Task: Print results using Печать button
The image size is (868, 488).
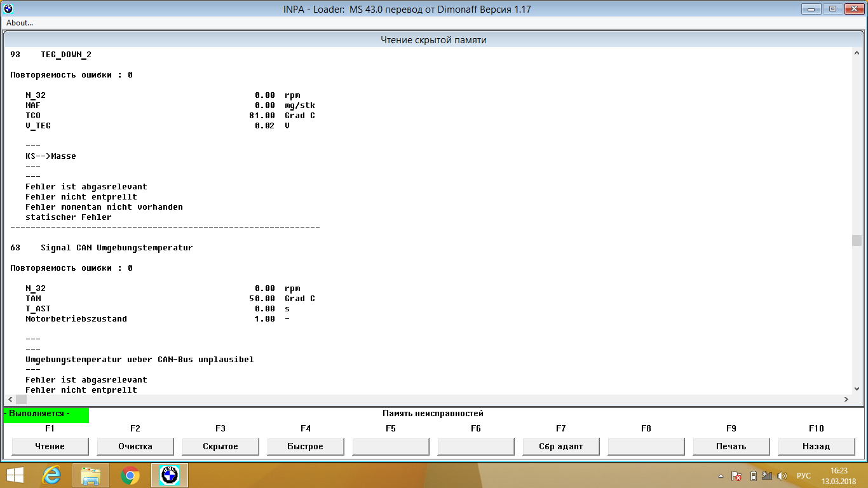Action: (731, 447)
